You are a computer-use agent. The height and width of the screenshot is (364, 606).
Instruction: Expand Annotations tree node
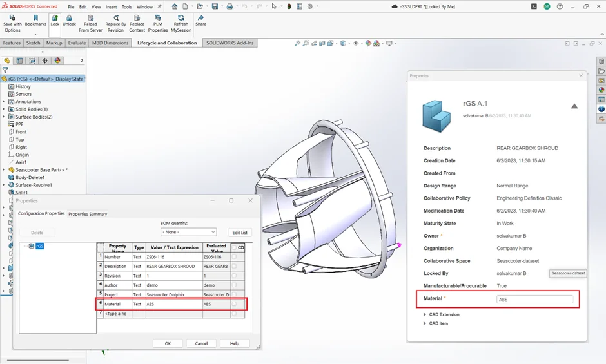point(4,102)
